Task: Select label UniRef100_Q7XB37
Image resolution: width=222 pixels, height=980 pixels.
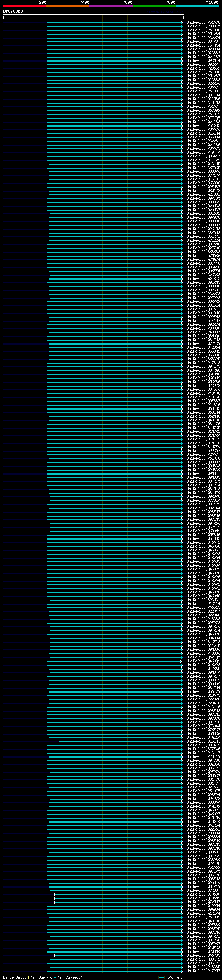Action: 203,891
